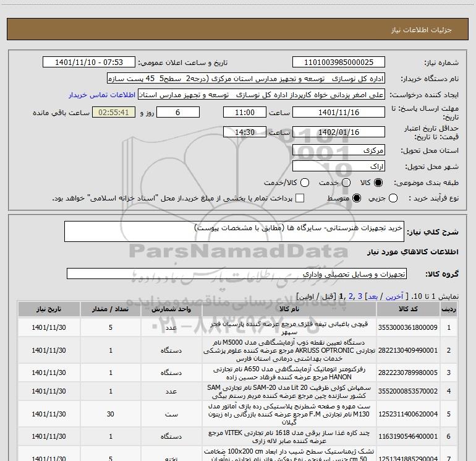Click the remaining time countdown 02:55:41
The width and height of the screenshot is (476, 461).
tap(114, 112)
